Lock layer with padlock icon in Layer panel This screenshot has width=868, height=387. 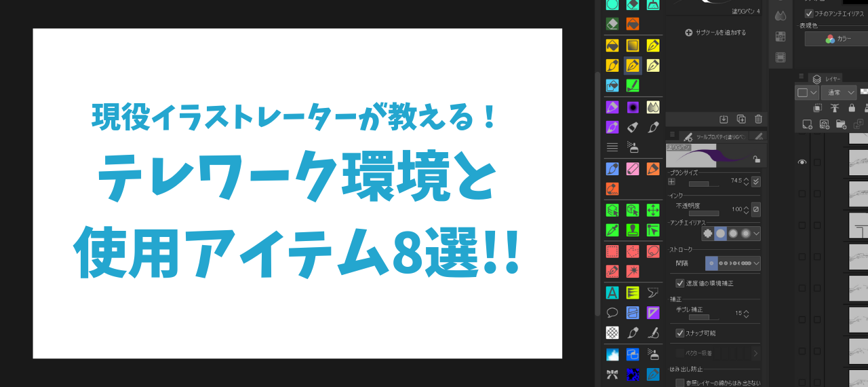[x=852, y=108]
